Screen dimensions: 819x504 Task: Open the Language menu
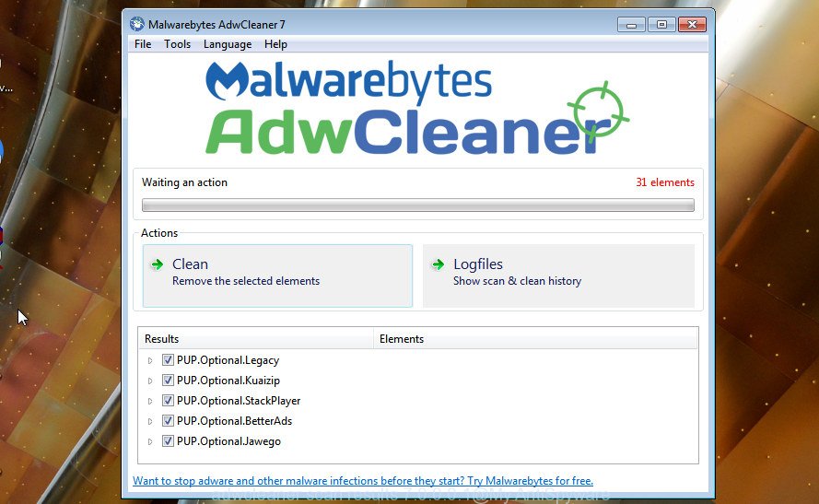click(228, 44)
